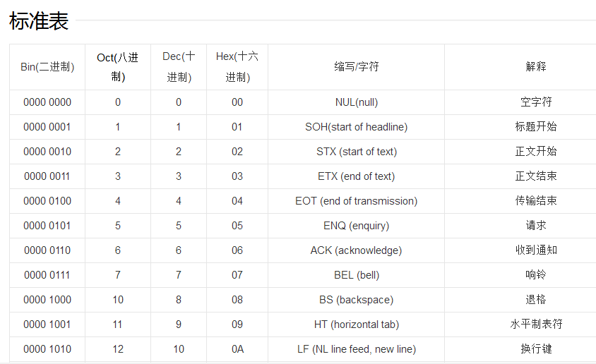Select binary cell 0000 0100
This screenshot has width=596, height=364.
47,201
